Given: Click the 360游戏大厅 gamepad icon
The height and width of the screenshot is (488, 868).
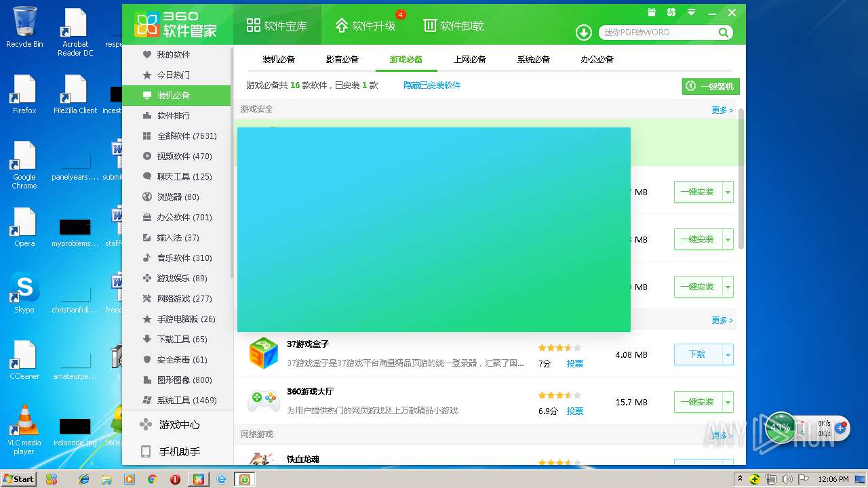Looking at the screenshot, I should coord(263,401).
